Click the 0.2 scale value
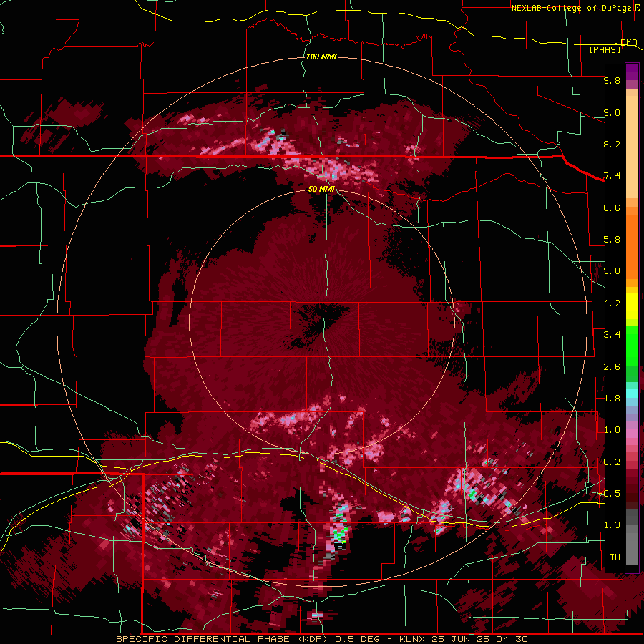This screenshot has width=644, height=644. pyautogui.click(x=612, y=462)
